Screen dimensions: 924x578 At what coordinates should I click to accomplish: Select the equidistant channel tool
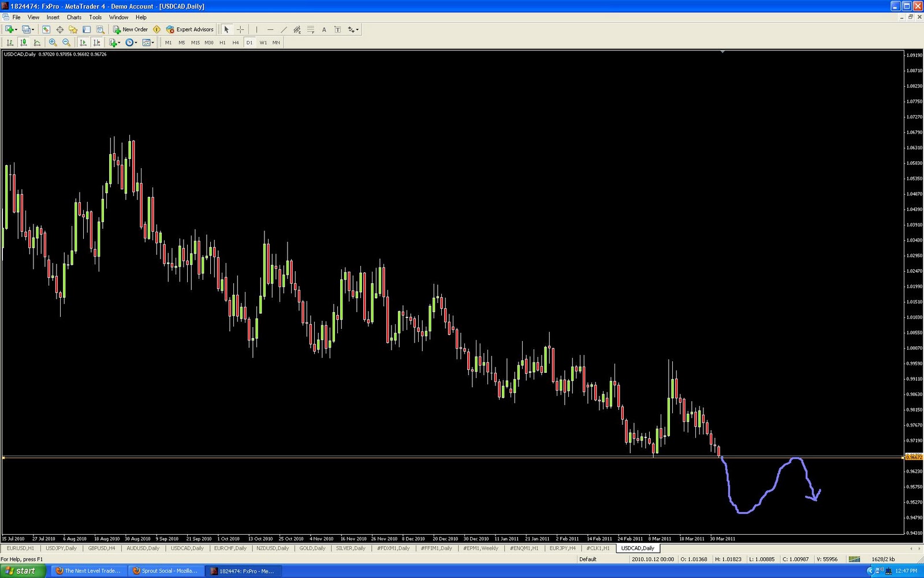(297, 29)
